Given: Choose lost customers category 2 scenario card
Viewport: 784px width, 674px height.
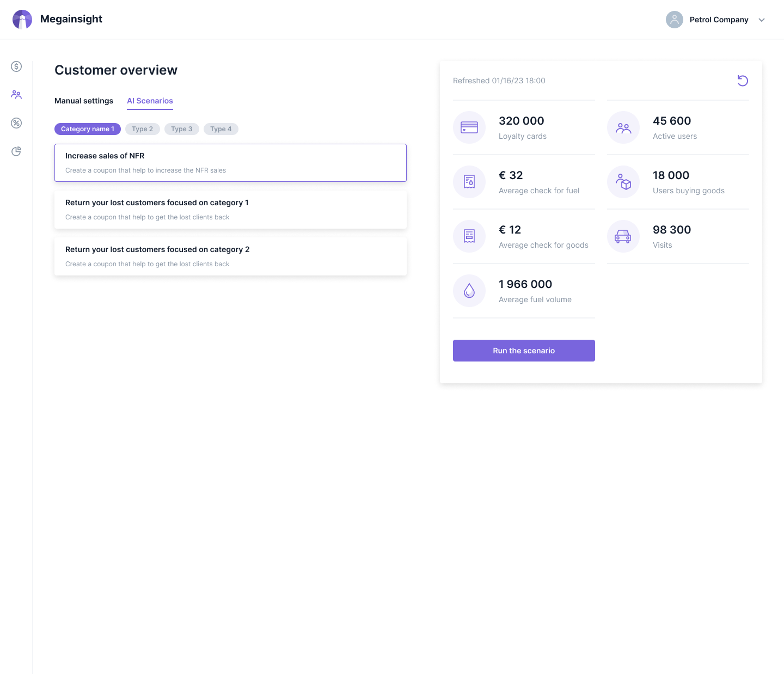Looking at the screenshot, I should [230, 256].
